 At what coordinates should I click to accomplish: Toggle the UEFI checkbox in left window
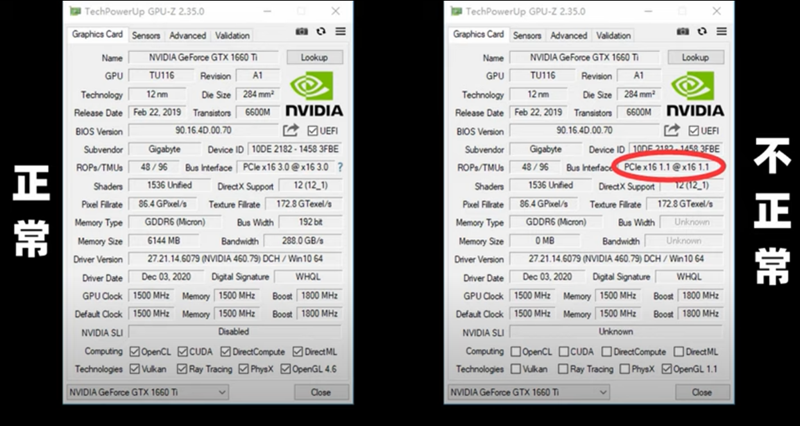coord(313,131)
